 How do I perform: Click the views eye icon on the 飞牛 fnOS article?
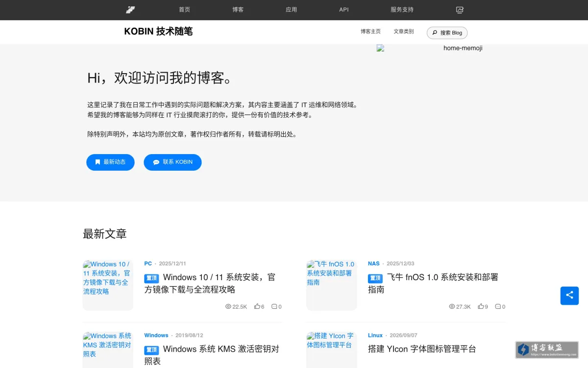coord(452,307)
